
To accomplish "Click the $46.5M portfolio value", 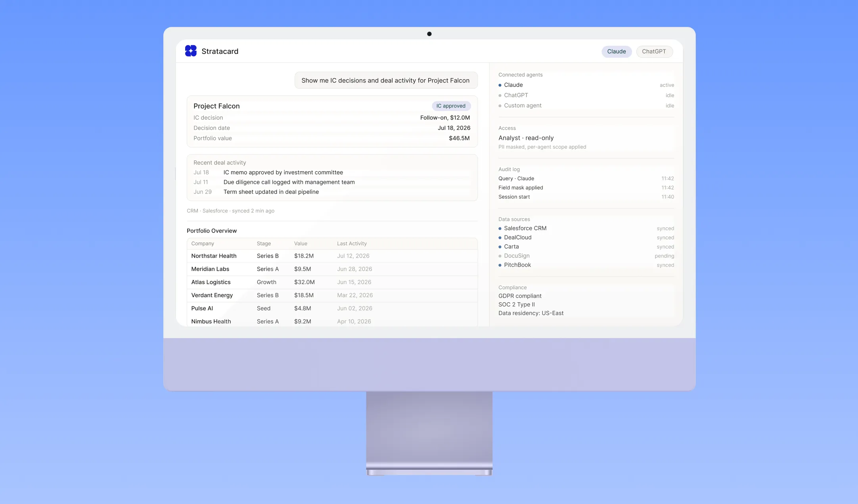I will 459,138.
